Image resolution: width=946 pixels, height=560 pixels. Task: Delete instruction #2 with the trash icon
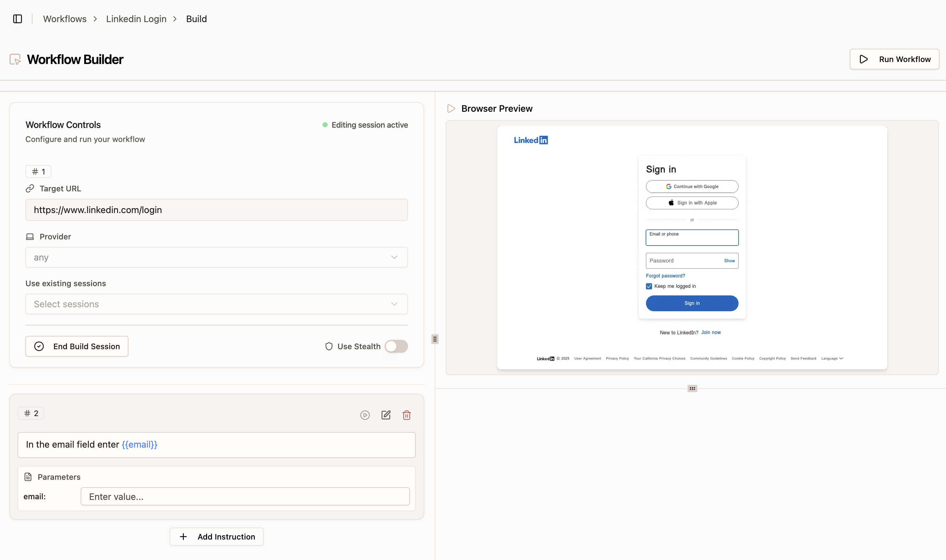click(x=407, y=415)
